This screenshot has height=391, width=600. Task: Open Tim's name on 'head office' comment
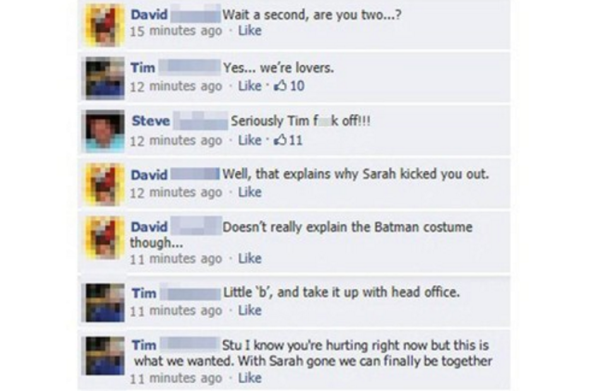[x=144, y=293]
